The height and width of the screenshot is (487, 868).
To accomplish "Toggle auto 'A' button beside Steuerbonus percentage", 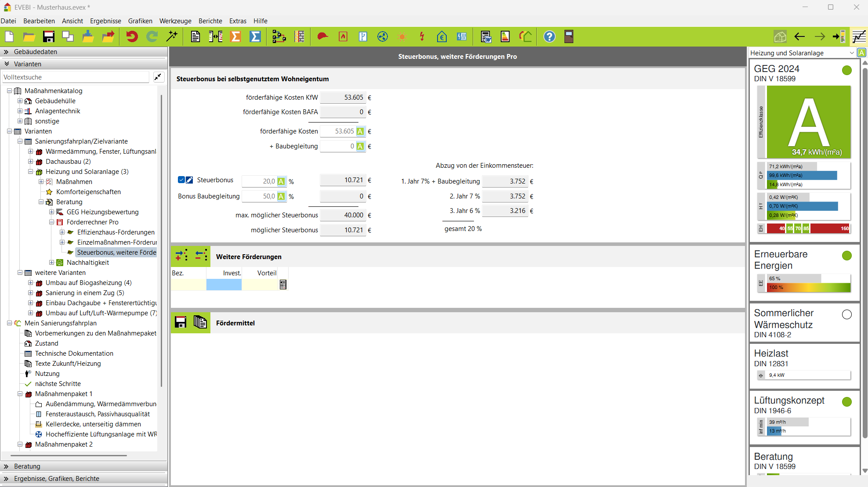I will pos(281,181).
